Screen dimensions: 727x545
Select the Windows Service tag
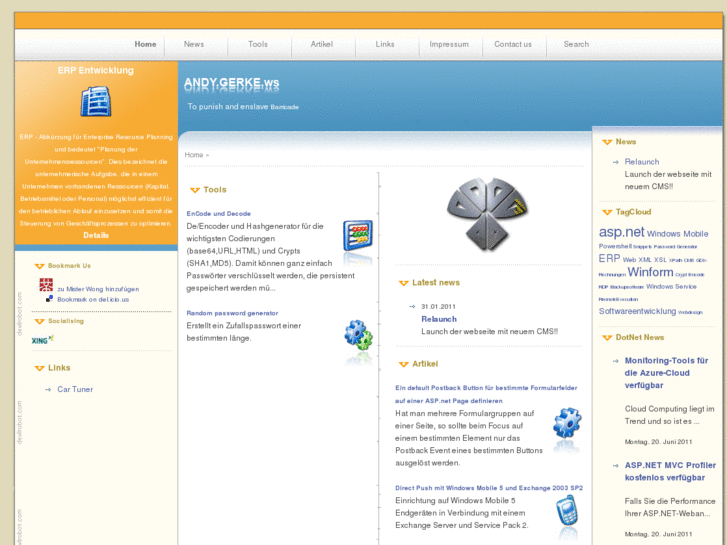[671, 287]
